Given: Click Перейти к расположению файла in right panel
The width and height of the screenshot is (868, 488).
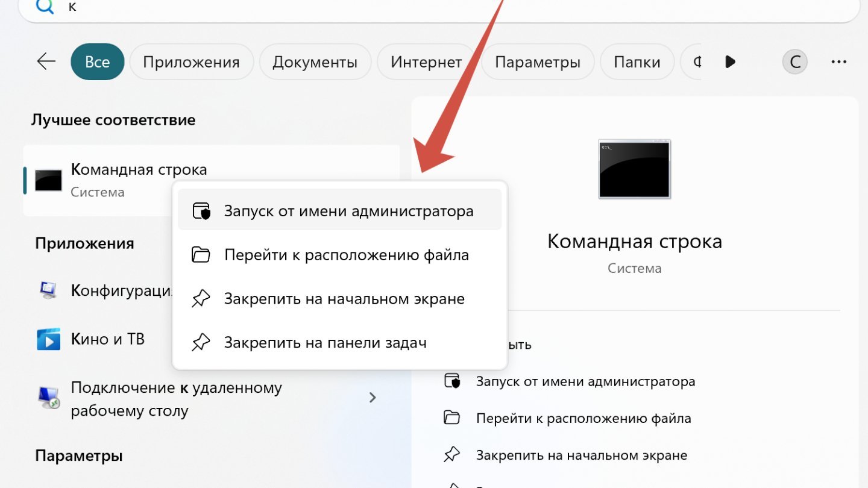Looking at the screenshot, I should [x=583, y=418].
